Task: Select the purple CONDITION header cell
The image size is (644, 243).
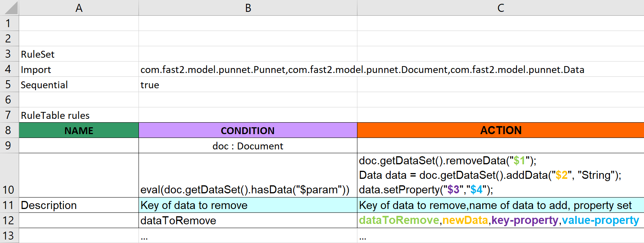Action: [248, 131]
